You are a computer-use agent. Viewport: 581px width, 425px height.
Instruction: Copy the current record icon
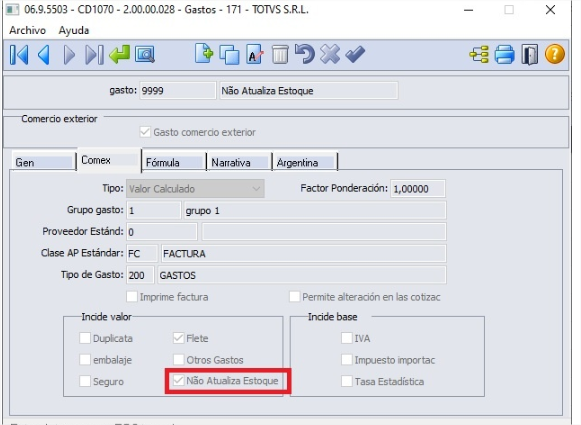[x=229, y=55]
